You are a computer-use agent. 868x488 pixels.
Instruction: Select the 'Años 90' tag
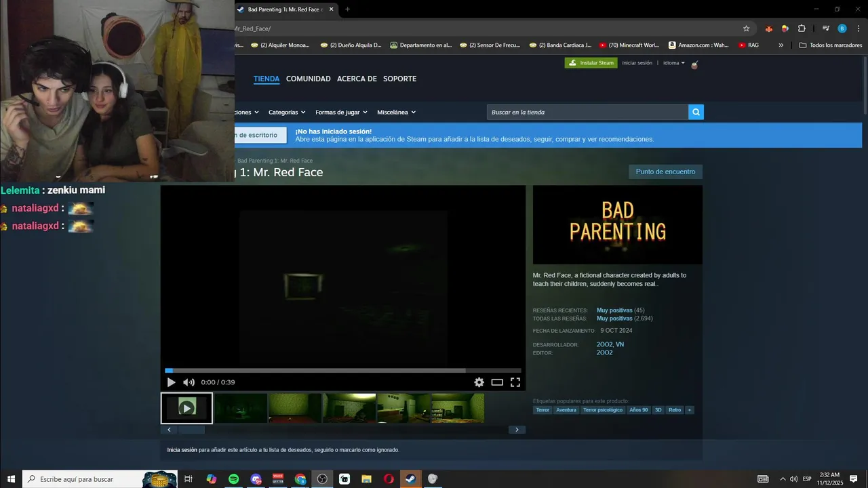tap(639, 410)
